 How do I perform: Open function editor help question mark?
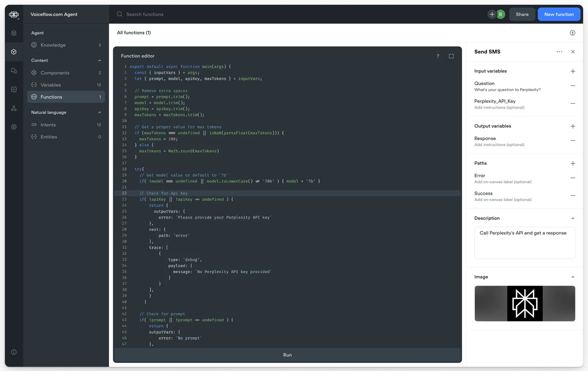pyautogui.click(x=438, y=56)
